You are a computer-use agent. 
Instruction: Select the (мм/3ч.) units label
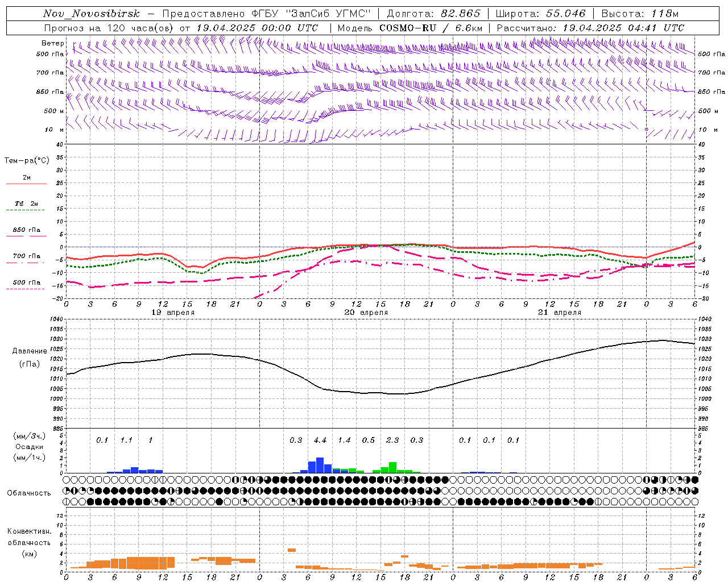(x=29, y=436)
